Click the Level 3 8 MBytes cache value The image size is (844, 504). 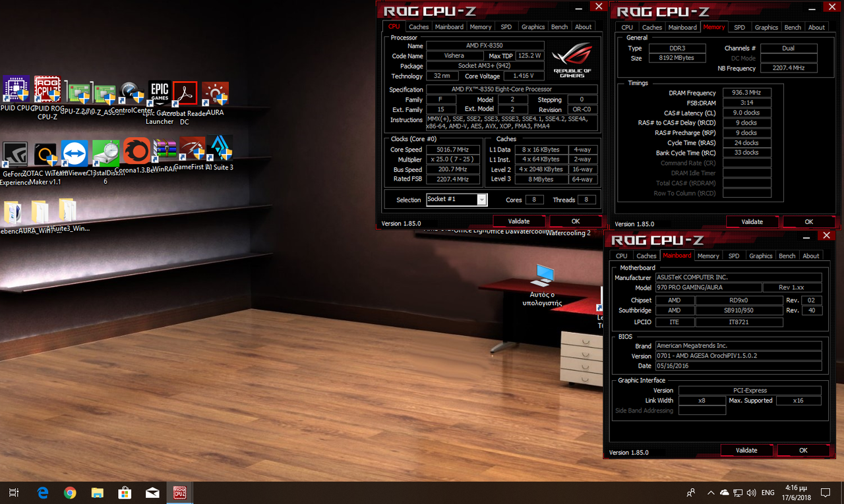point(541,179)
